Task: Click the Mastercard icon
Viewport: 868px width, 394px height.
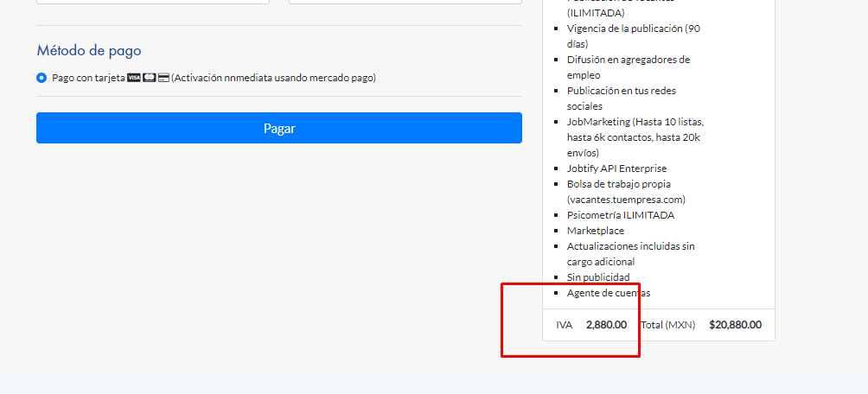Action: (x=149, y=78)
